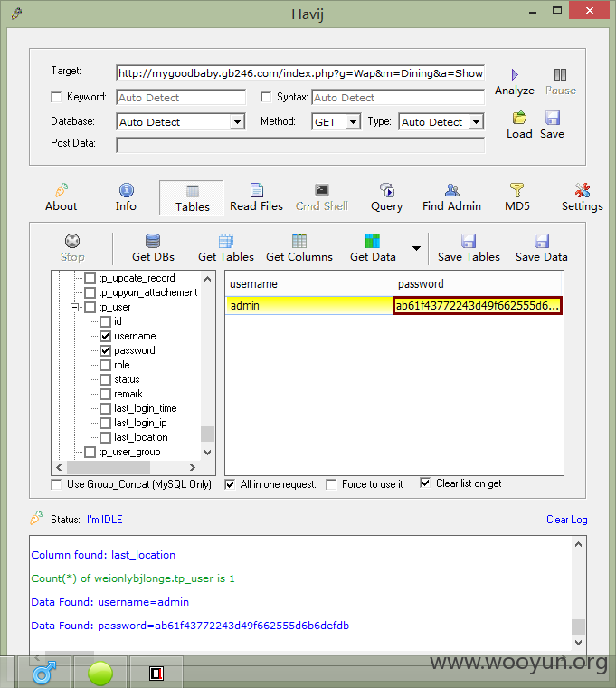This screenshot has width=616, height=688.
Task: Click table tree scroll left arrow
Action: (59, 467)
